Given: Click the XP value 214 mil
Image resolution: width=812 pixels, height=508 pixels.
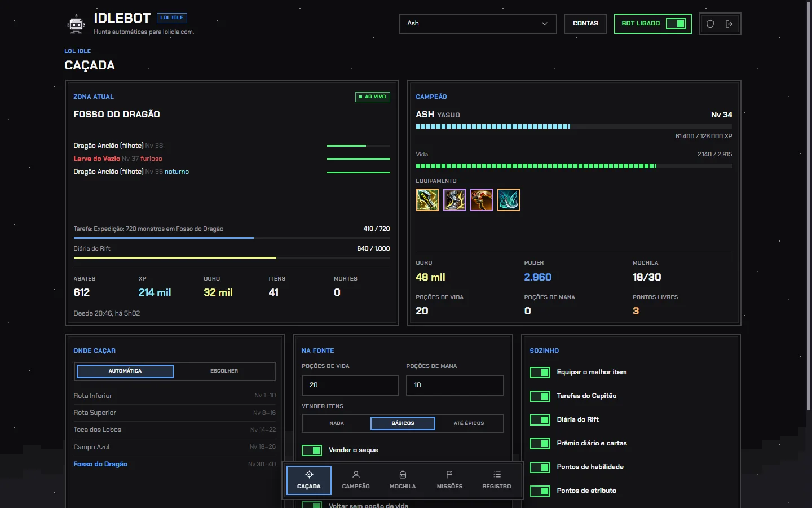Looking at the screenshot, I should tap(155, 292).
